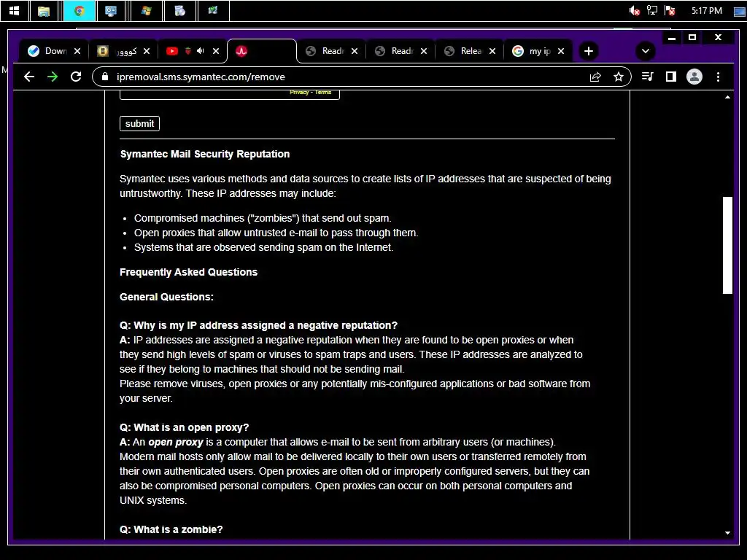
Task: Click the Symantec Mail Security Reputation heading
Action: pos(205,154)
